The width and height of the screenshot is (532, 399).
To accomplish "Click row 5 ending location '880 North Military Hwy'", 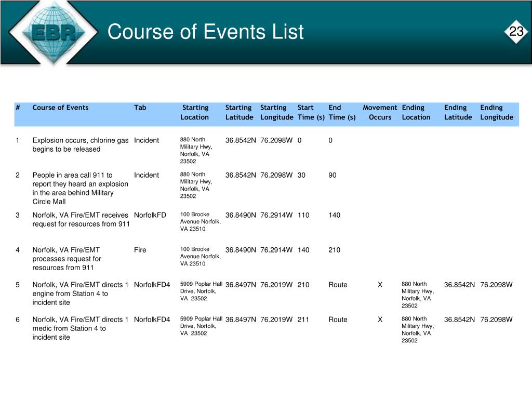I will pyautogui.click(x=418, y=295).
